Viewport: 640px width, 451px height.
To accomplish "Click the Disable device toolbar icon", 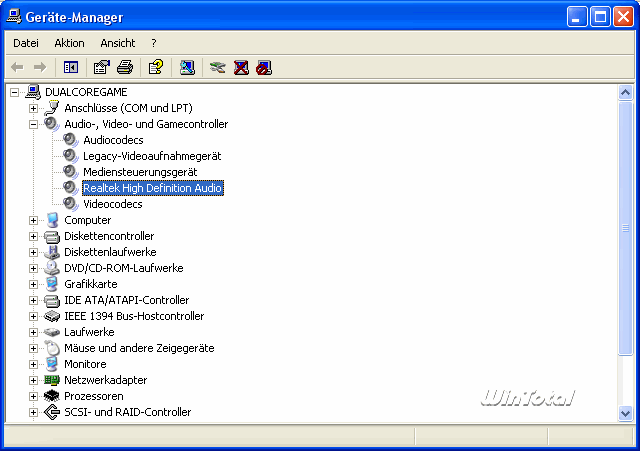I will pyautogui.click(x=264, y=67).
